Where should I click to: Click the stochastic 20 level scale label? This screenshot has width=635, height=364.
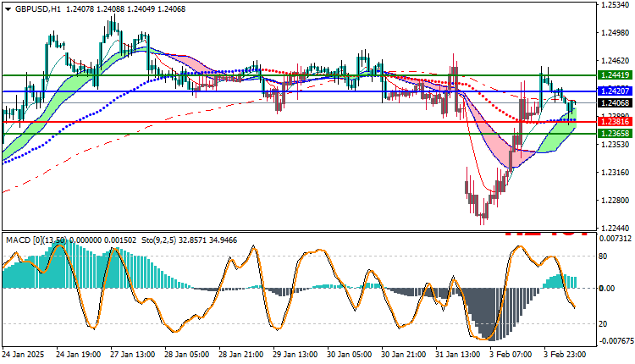(603, 324)
